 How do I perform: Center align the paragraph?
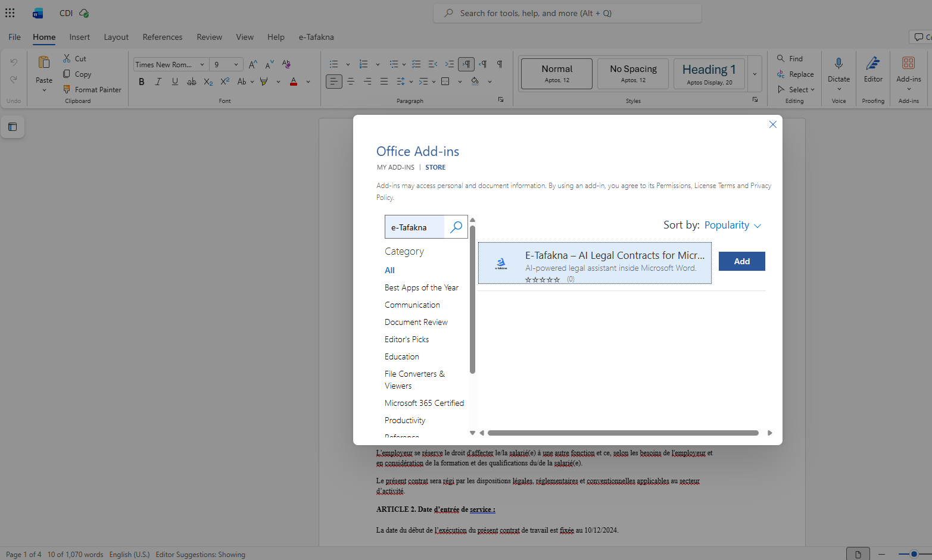351,82
